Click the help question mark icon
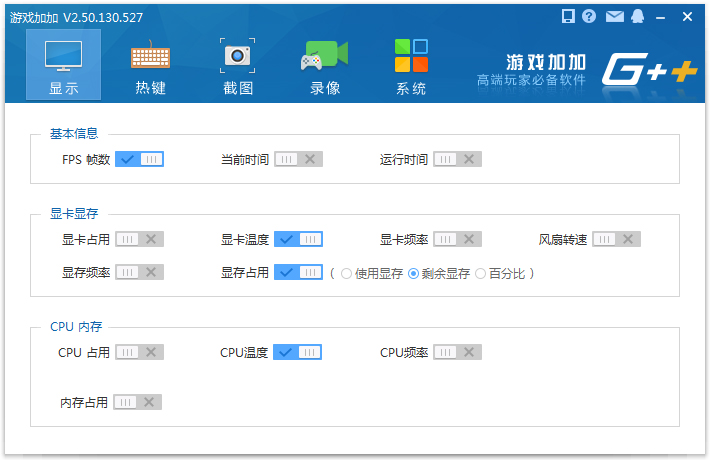Screen dimensions: 710x460 589,16
